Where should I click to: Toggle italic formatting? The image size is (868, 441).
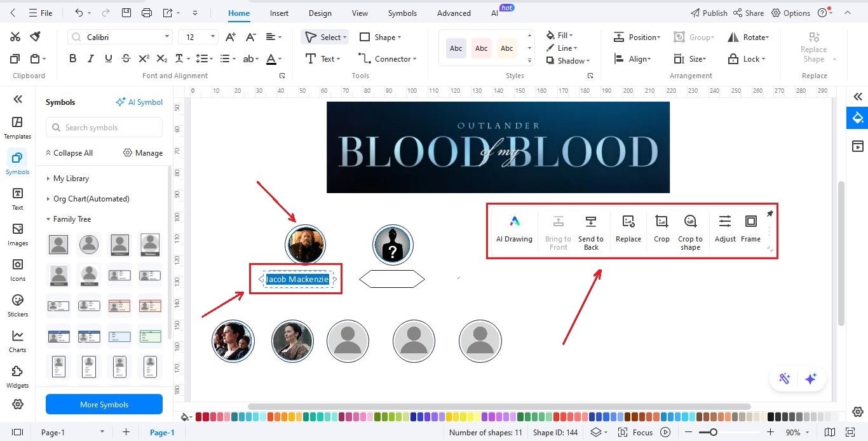coord(90,58)
